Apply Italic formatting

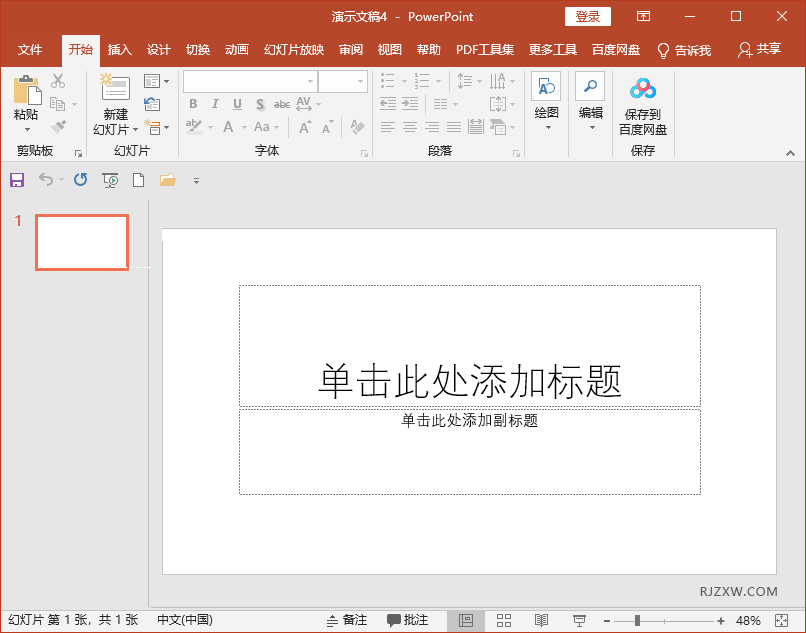(214, 104)
